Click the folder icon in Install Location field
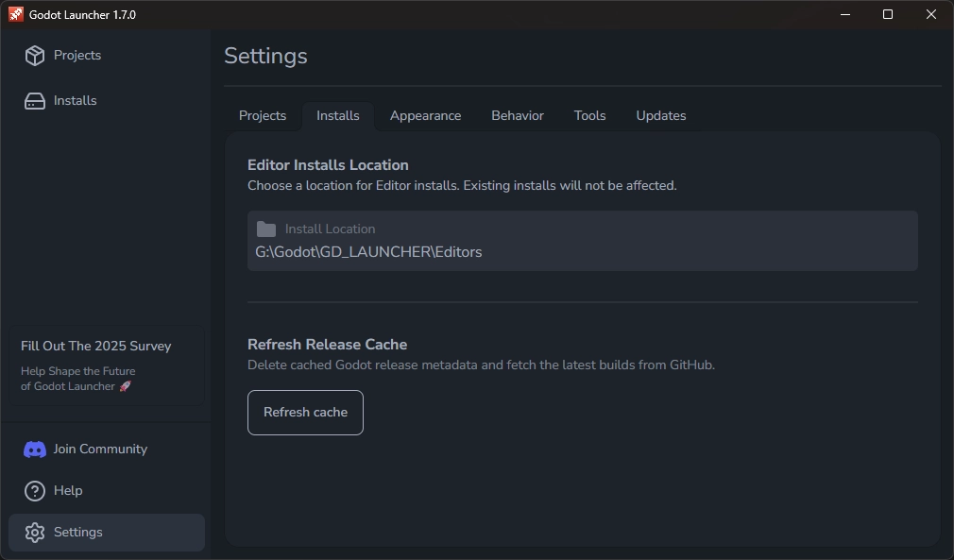 (x=265, y=228)
